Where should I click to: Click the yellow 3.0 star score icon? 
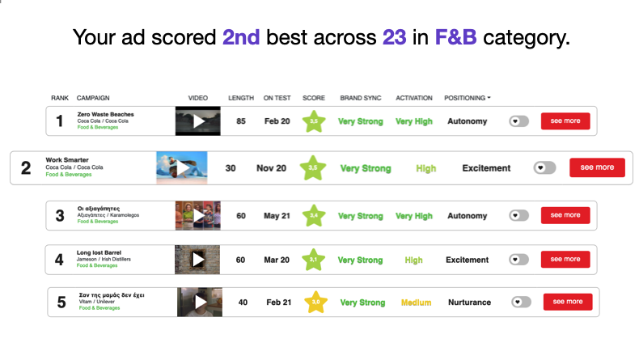click(x=315, y=303)
